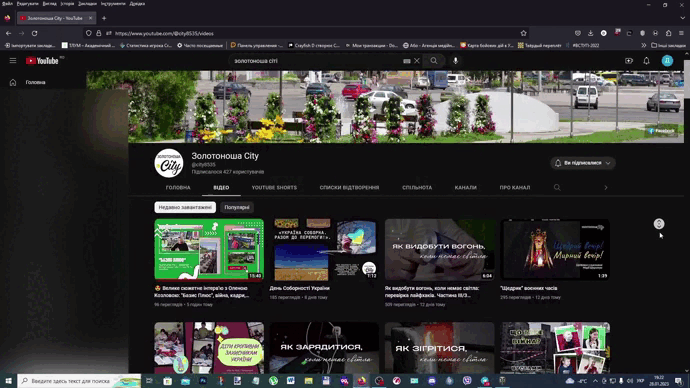Open the YouTube hamburger guide menu
The width and height of the screenshot is (690, 388).
tap(13, 61)
